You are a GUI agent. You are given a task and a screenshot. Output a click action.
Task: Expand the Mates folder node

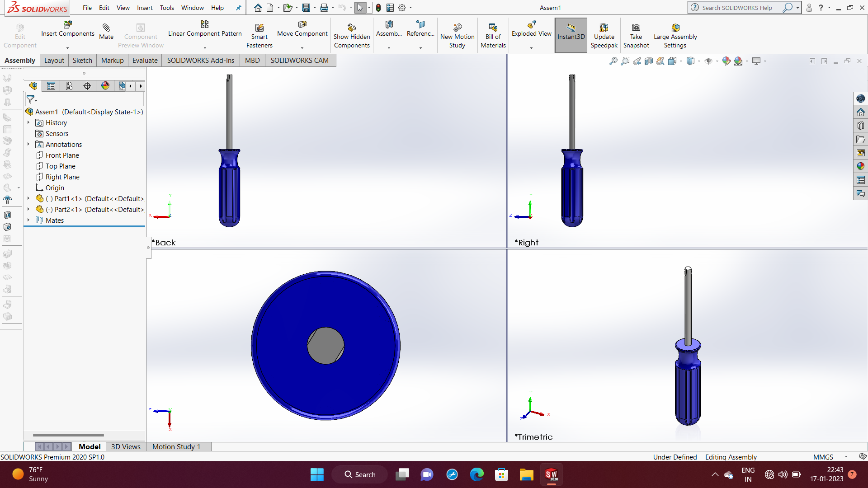click(x=28, y=220)
